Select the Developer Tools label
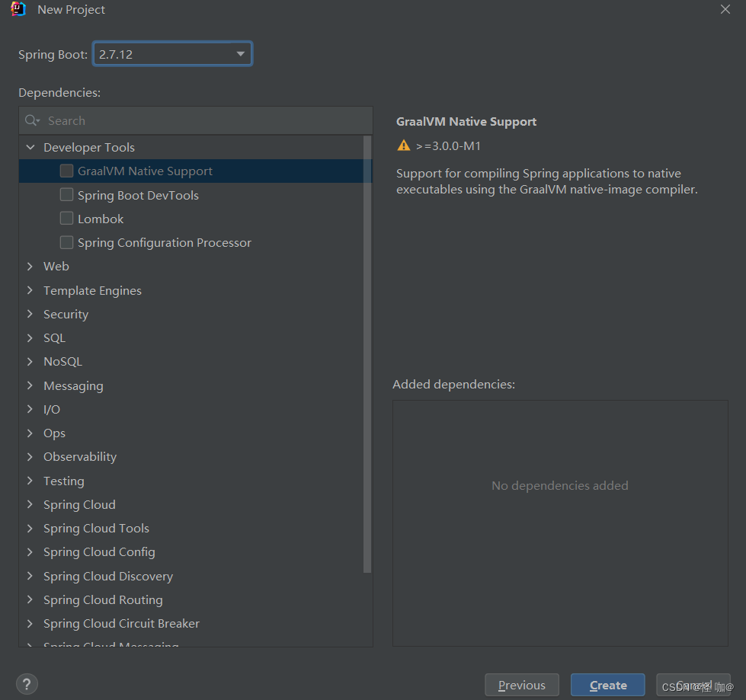 tap(89, 148)
